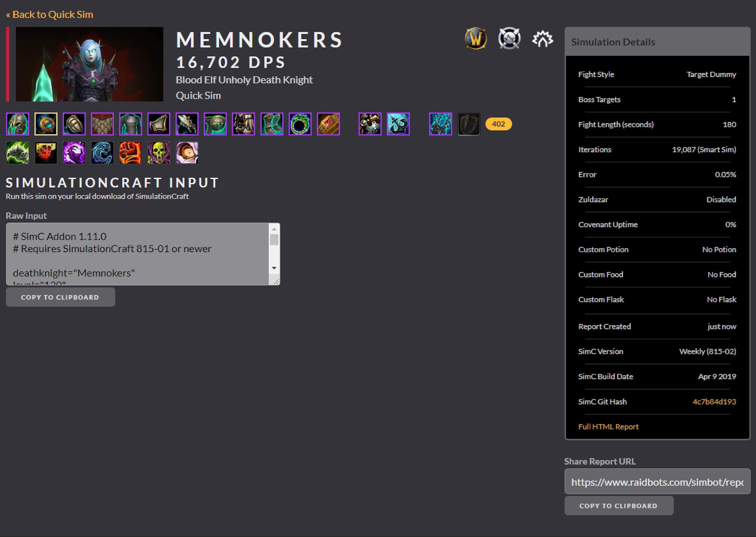Click the Share Report URL field
The image size is (756, 537).
click(x=657, y=482)
